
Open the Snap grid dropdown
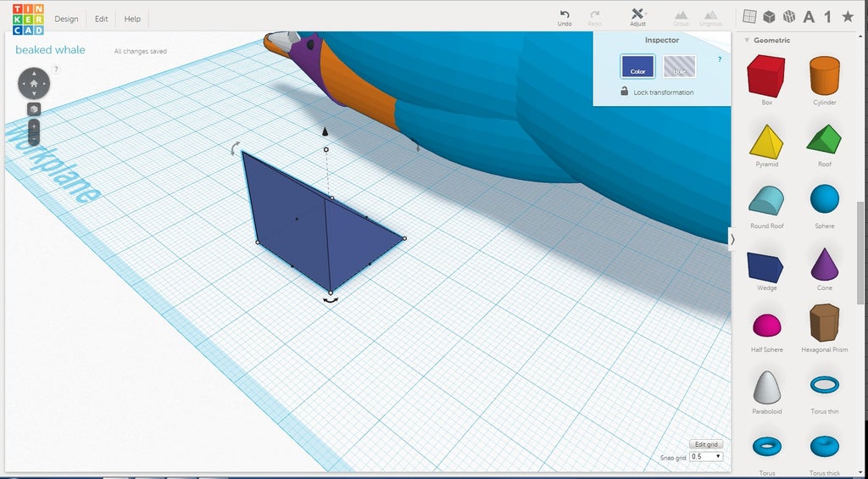[x=706, y=457]
